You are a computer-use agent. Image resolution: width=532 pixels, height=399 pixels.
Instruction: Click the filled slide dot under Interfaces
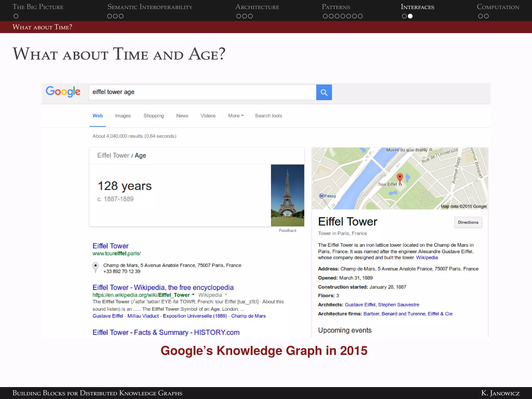tap(410, 16)
